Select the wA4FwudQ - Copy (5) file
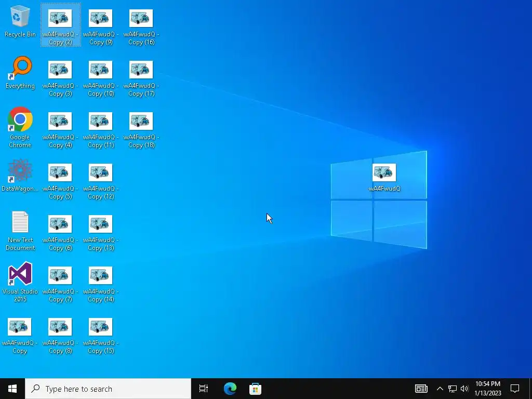This screenshot has height=399, width=532. click(60, 181)
